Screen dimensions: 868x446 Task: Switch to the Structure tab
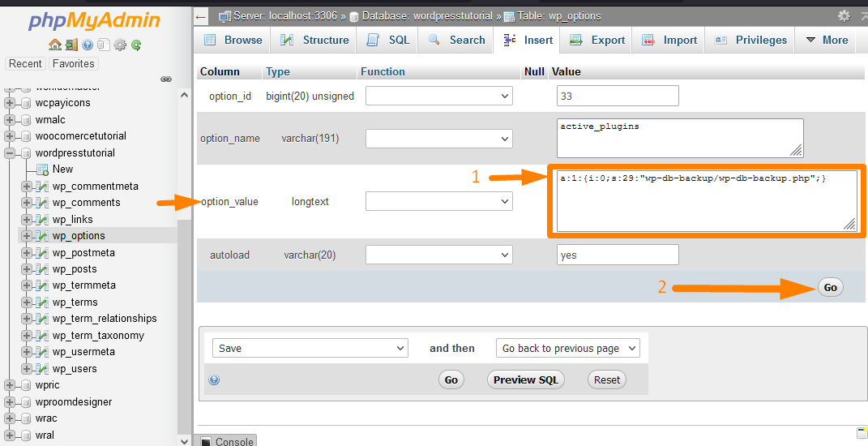[x=314, y=41]
